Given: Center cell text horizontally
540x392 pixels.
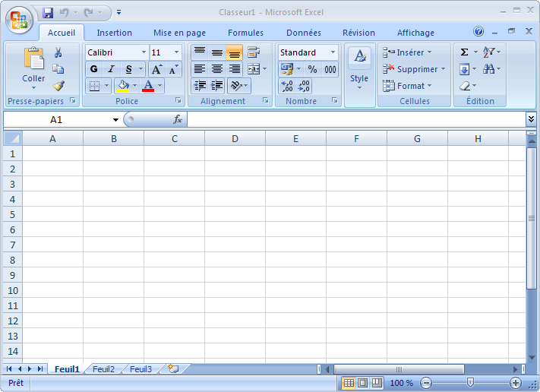Looking at the screenshot, I should [x=217, y=69].
